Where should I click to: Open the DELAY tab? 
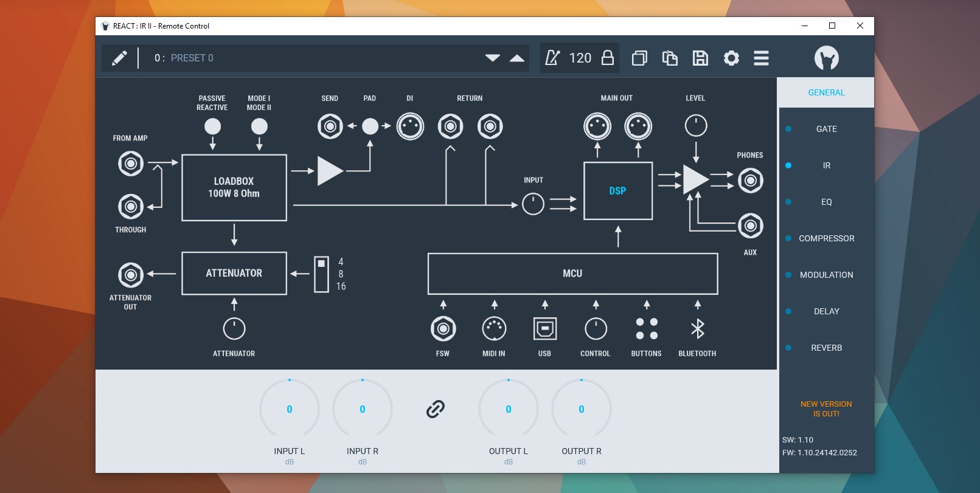(x=827, y=311)
